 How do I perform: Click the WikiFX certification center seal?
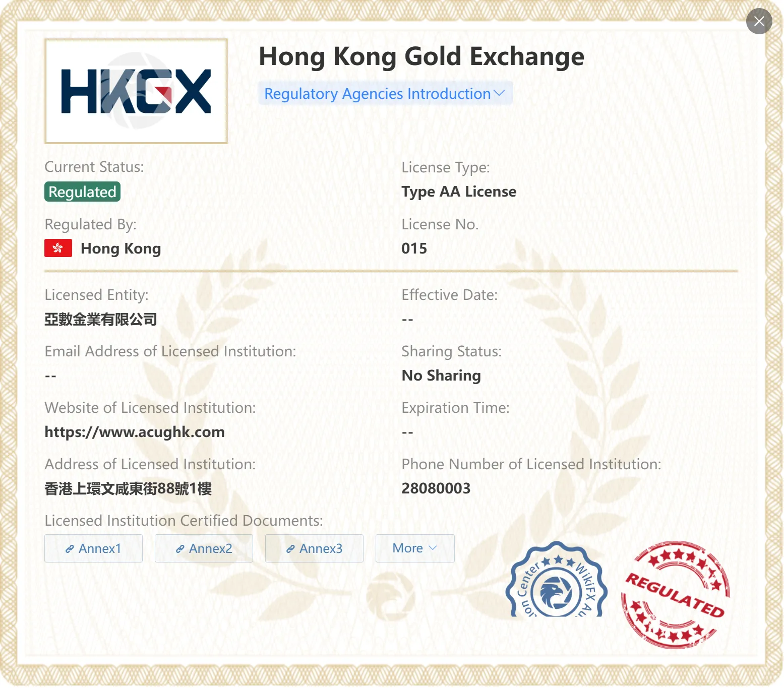557,580
